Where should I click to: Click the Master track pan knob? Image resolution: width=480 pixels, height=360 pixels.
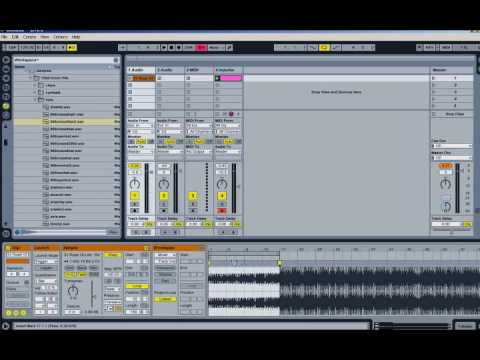click(x=445, y=184)
